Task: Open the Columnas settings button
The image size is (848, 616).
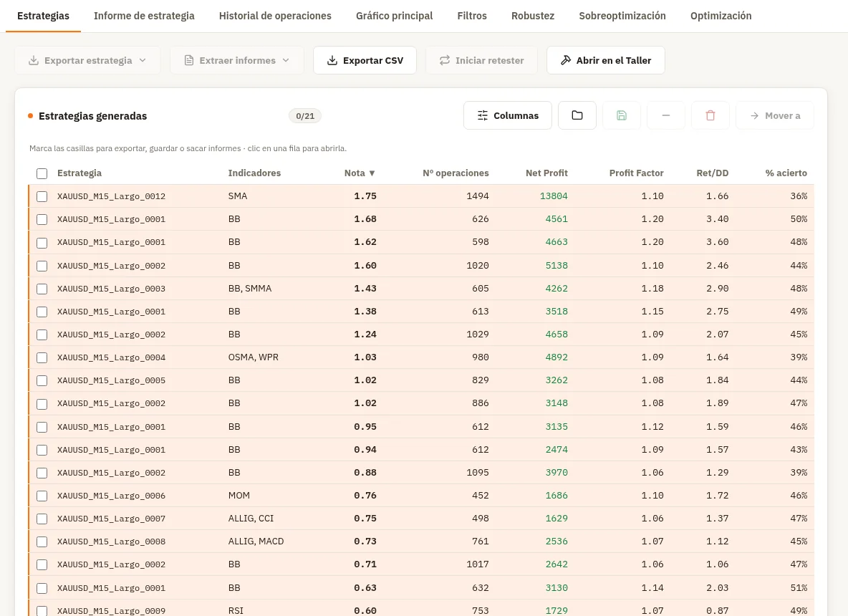Action: click(507, 115)
